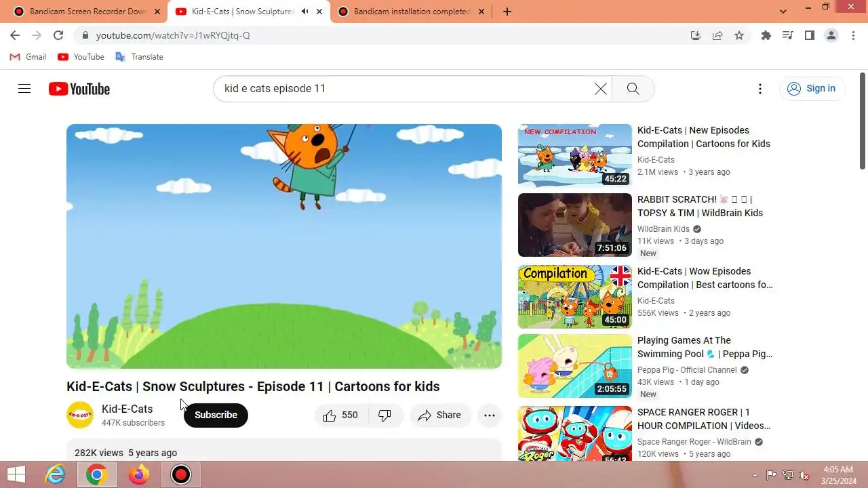This screenshot has width=868, height=488.
Task: Click the Sign in button
Action: 812,89
